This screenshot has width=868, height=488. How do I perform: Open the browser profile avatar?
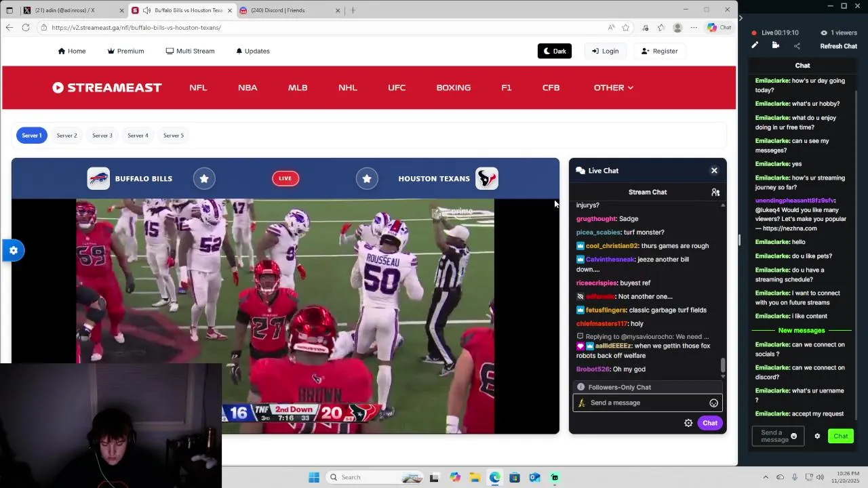[677, 28]
